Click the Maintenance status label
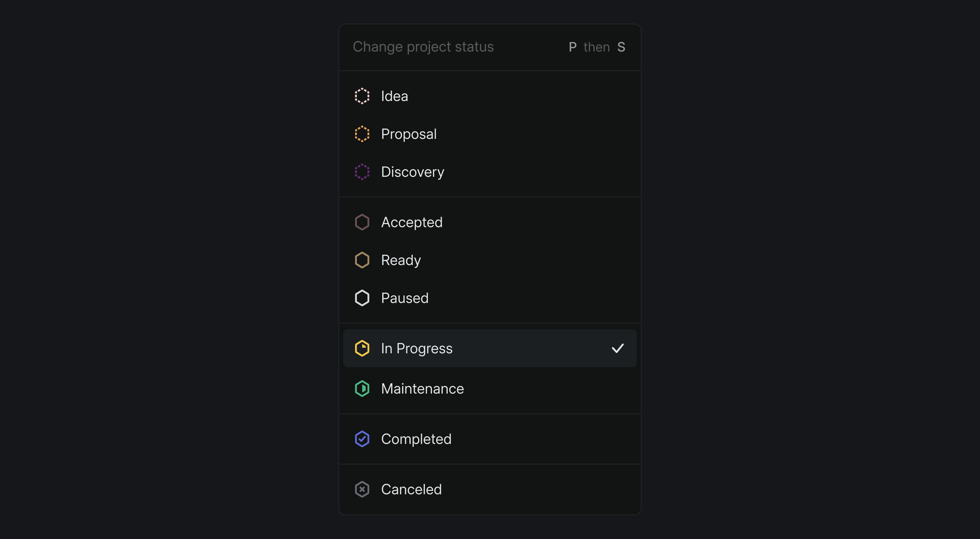This screenshot has height=539, width=980. (x=422, y=388)
